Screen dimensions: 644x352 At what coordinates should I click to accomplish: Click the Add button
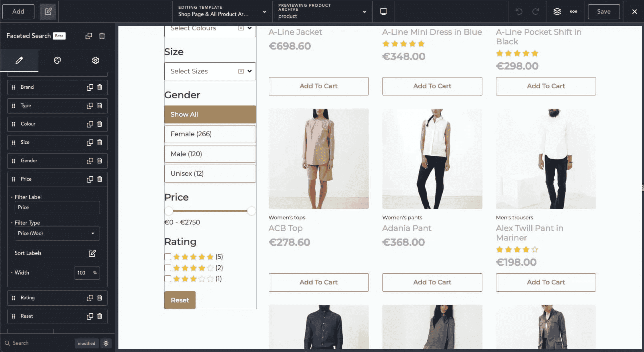pos(18,12)
